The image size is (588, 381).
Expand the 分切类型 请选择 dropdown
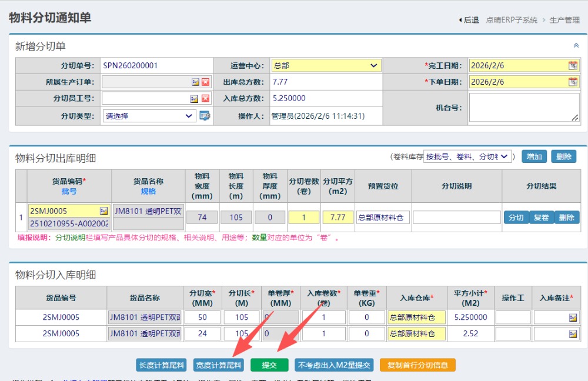(x=149, y=116)
